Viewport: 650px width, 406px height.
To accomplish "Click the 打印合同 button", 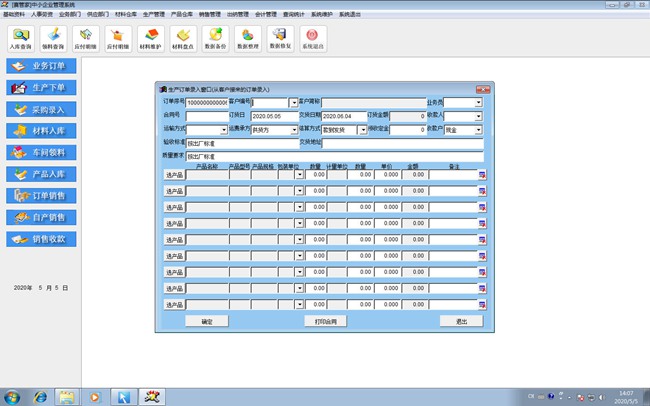I will (x=325, y=321).
